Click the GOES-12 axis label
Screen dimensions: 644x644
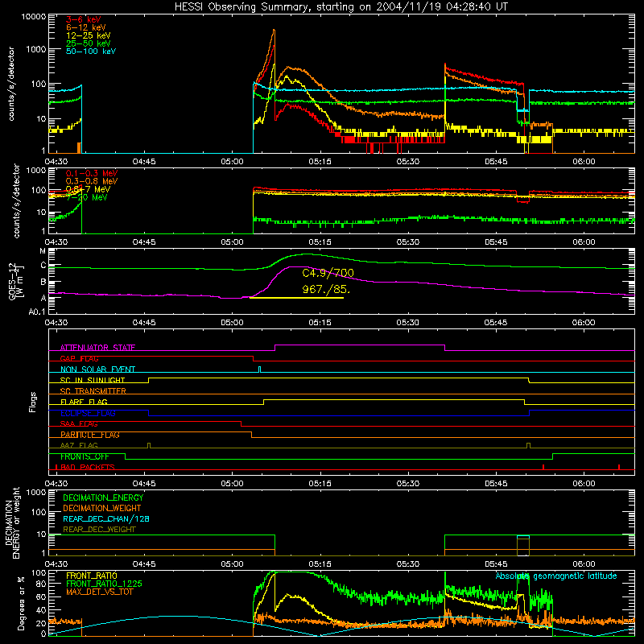click(x=15, y=281)
